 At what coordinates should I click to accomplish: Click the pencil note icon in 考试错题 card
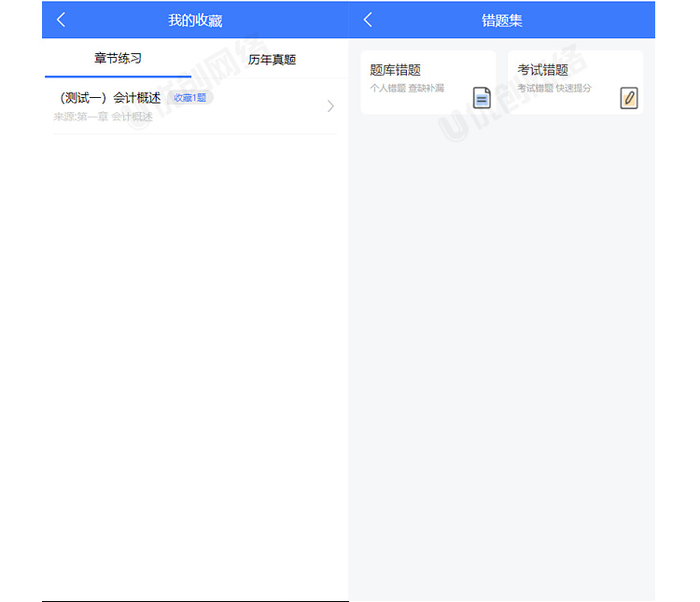628,98
